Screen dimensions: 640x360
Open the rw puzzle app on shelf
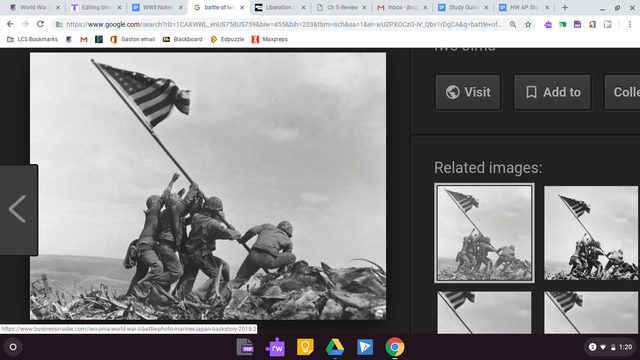click(x=275, y=347)
